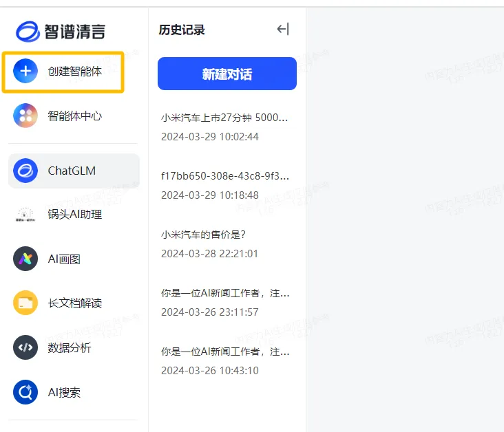Open the 数据分析 code icon
The height and width of the screenshot is (432, 504).
tap(25, 347)
